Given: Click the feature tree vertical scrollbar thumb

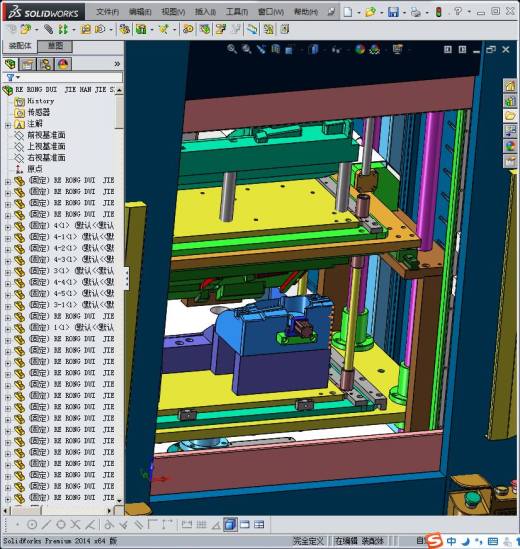Looking at the screenshot, I should (119, 112).
